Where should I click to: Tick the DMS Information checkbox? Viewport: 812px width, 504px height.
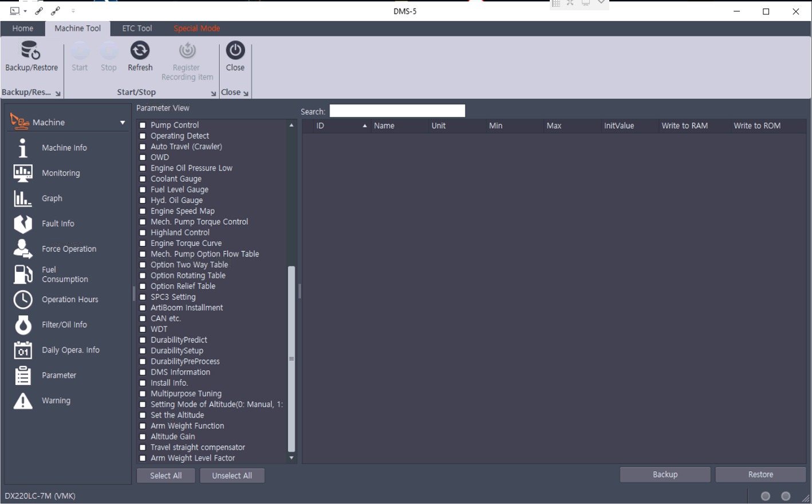tap(143, 372)
